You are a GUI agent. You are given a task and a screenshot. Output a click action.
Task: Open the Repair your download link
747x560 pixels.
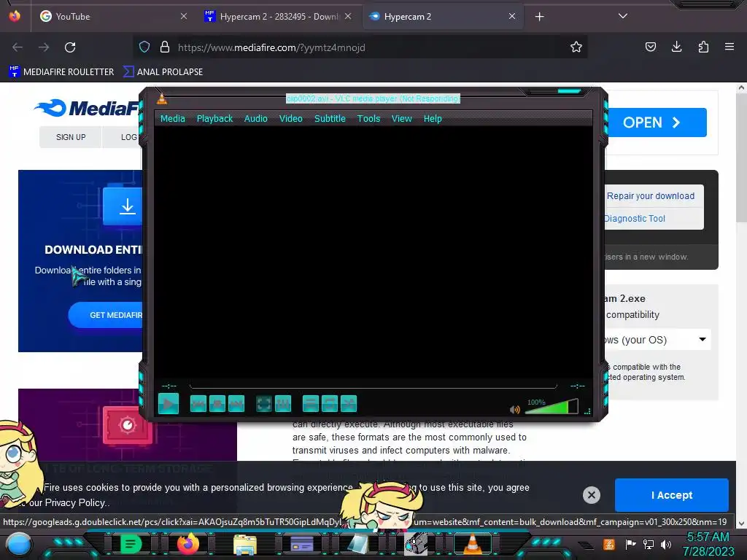[x=650, y=195]
